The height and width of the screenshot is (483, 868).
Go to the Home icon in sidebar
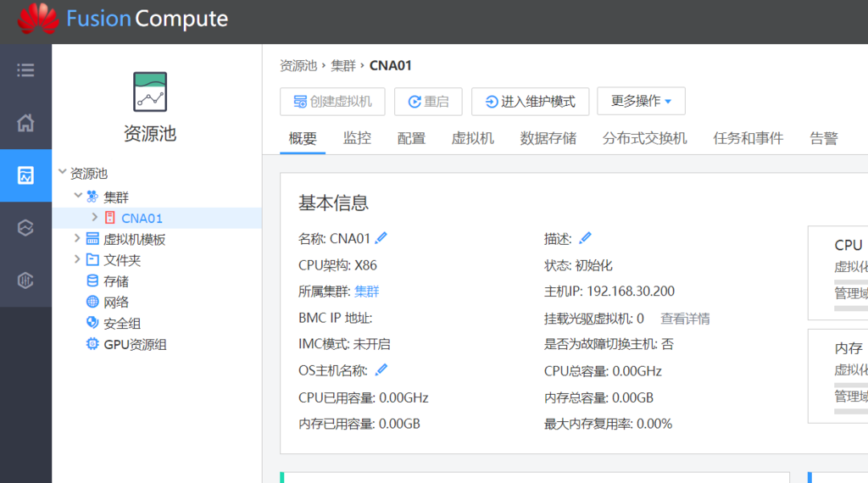pos(25,123)
